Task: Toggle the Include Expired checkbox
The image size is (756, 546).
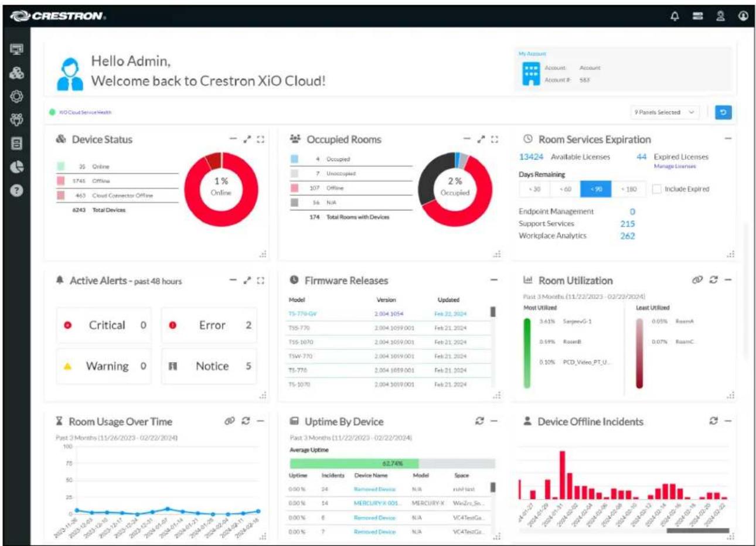Action: (657, 189)
